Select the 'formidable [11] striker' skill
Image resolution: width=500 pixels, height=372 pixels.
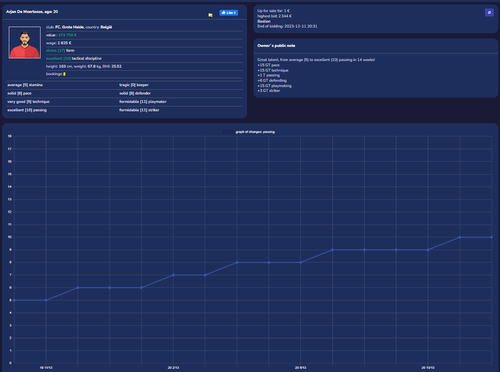pos(139,110)
